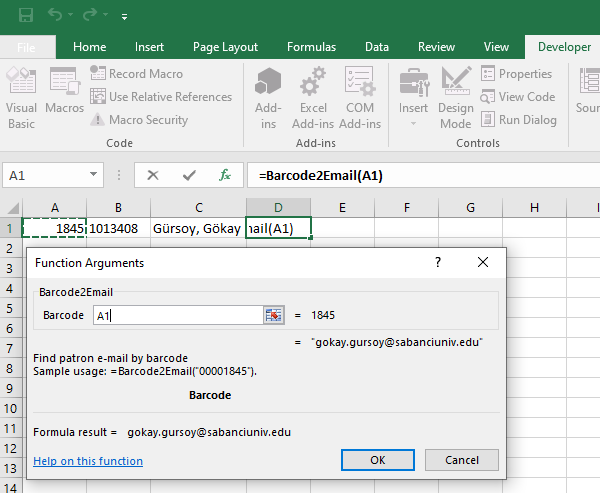600x493 pixels.
Task: Collapse dialog with the range selector icon
Action: (274, 315)
